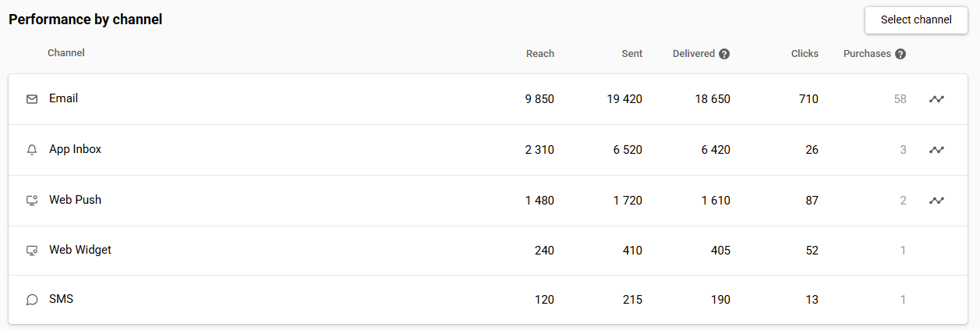Open trend chart for Email row
Screen dimensions: 980x331
(x=936, y=99)
